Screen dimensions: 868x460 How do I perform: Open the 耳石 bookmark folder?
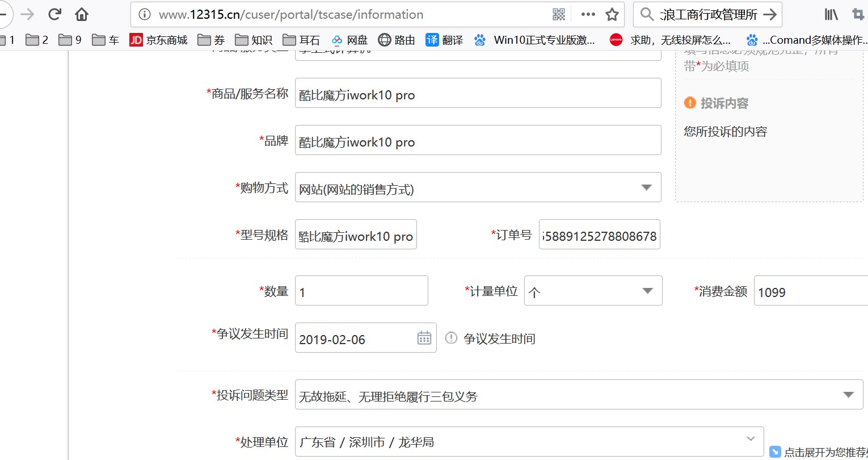301,40
